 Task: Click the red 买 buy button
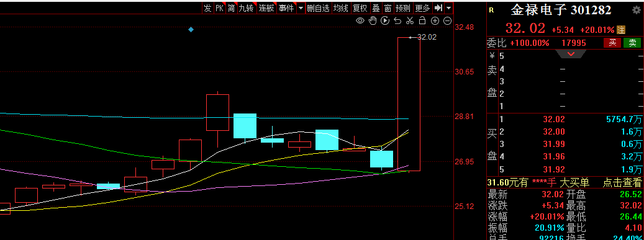coord(612,43)
